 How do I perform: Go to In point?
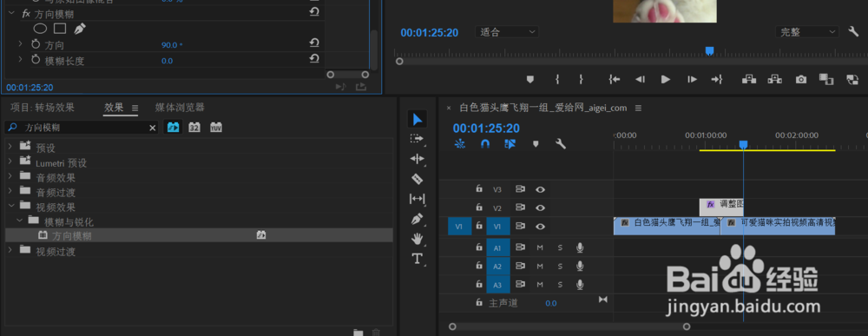tap(614, 80)
